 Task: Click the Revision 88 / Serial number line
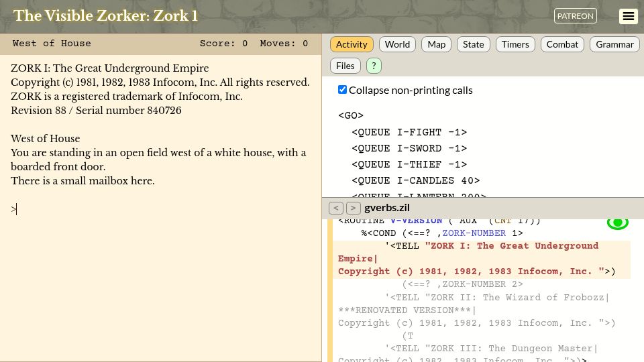[x=96, y=111]
